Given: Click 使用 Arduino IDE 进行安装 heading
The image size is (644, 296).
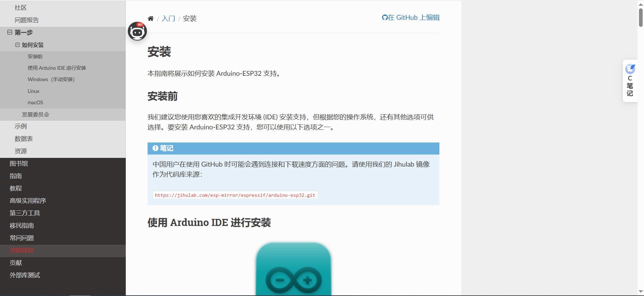Looking at the screenshot, I should point(209,223).
